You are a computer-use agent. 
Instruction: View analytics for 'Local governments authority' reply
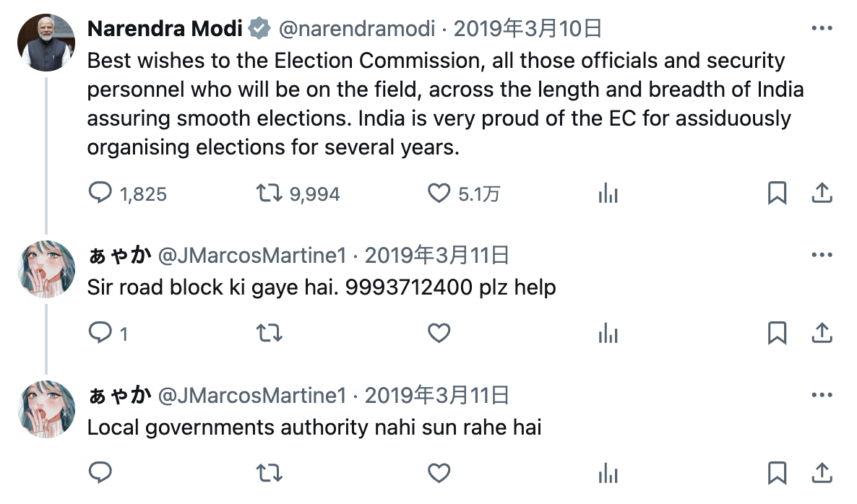608,473
